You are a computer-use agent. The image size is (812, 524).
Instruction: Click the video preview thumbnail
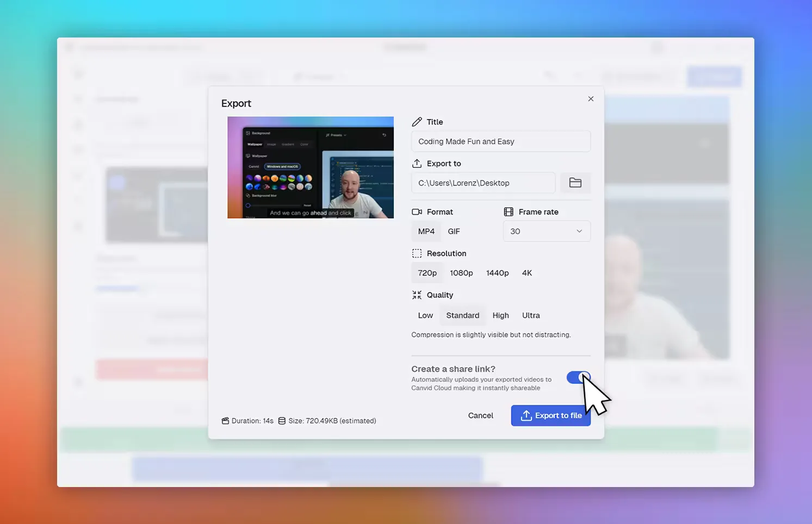(x=310, y=167)
